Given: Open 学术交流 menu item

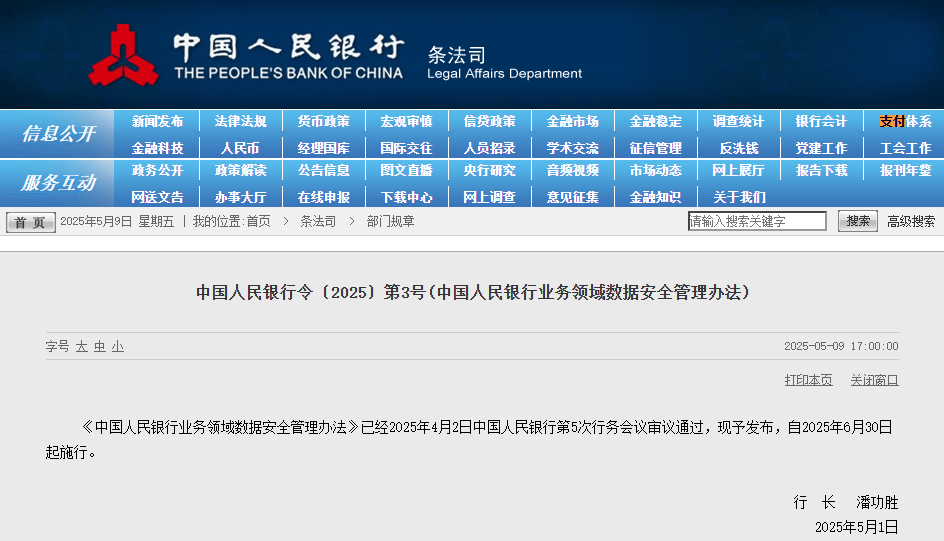Looking at the screenshot, I should (x=573, y=148).
